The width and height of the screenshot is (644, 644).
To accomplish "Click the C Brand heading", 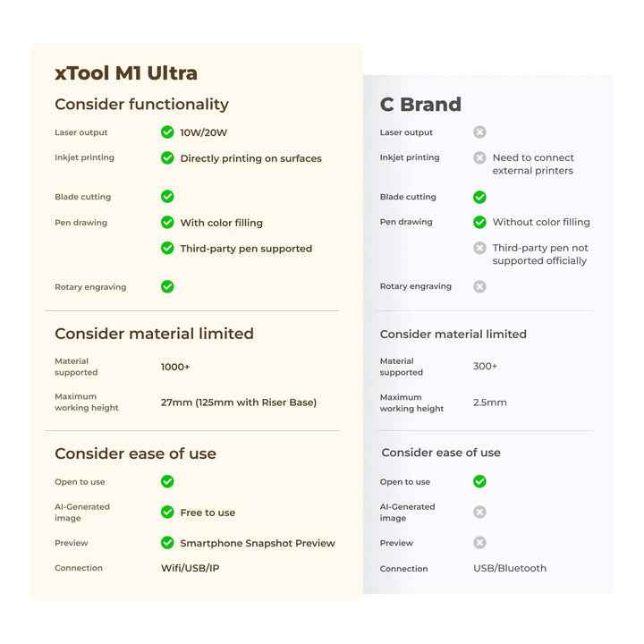I will (420, 105).
